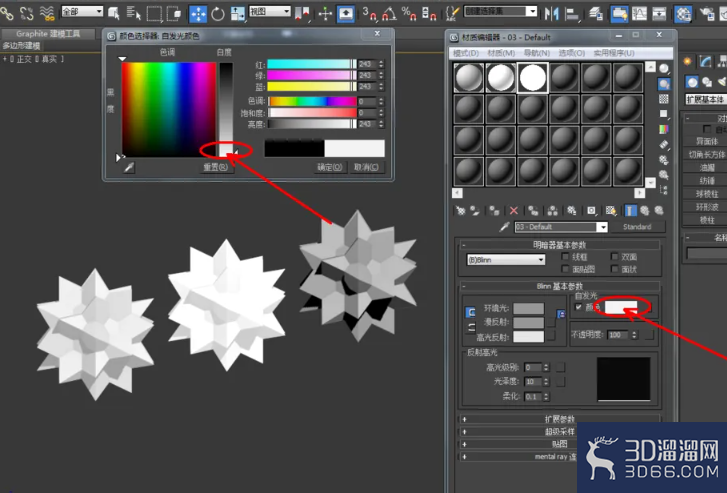
Task: Click the Mirror tool icon
Action: point(552,14)
